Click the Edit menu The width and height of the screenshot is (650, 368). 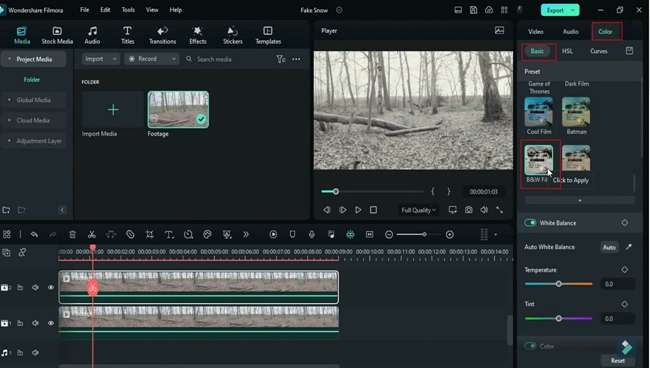(105, 10)
